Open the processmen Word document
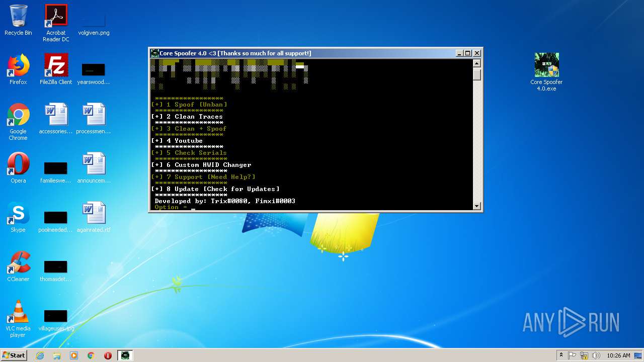Image resolution: width=644 pixels, height=362 pixels. pyautogui.click(x=94, y=119)
